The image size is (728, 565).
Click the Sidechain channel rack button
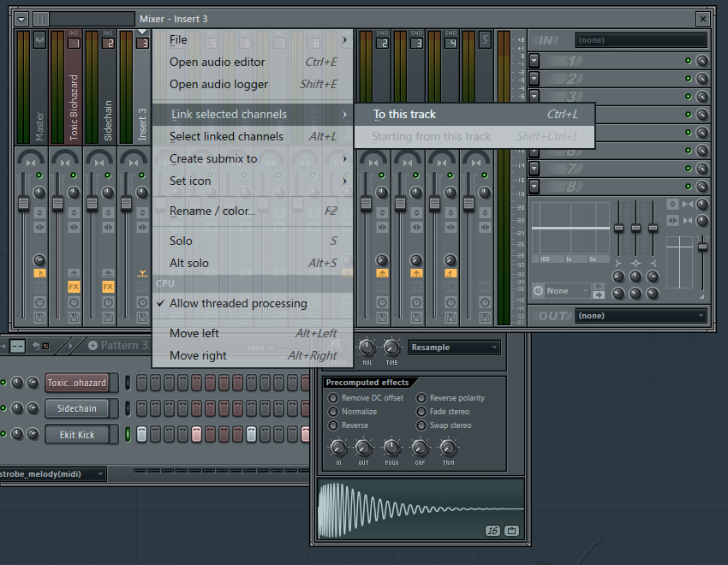tap(77, 408)
